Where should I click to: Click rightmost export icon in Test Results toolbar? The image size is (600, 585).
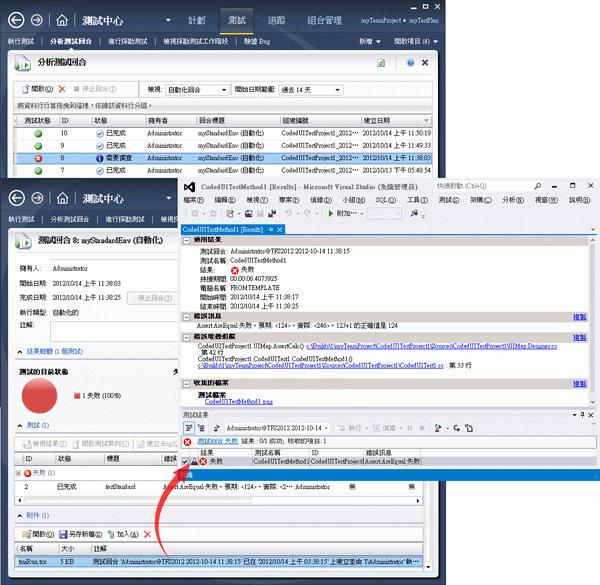point(469,428)
